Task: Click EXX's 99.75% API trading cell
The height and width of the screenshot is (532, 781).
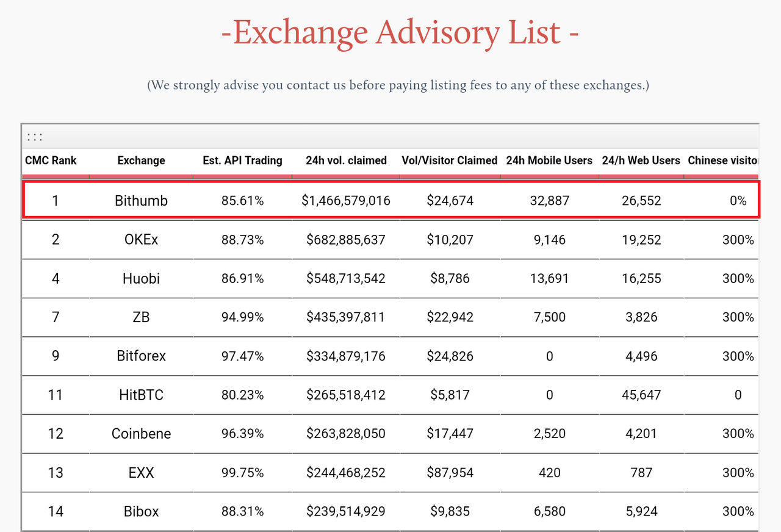Action: [x=242, y=473]
